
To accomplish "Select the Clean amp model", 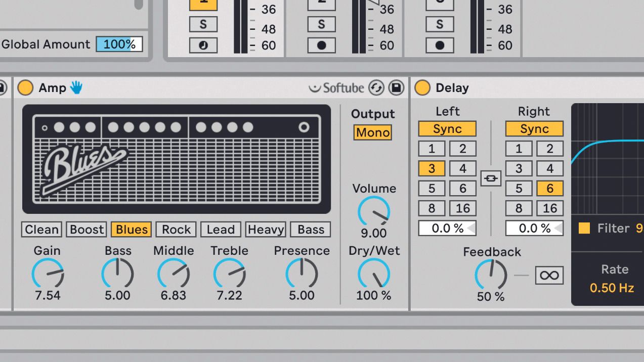I will 41,229.
